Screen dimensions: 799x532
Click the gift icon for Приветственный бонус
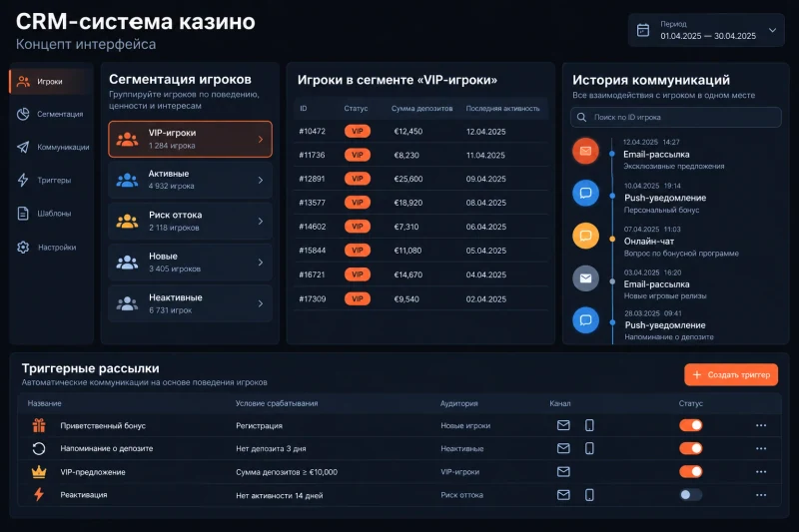39,425
